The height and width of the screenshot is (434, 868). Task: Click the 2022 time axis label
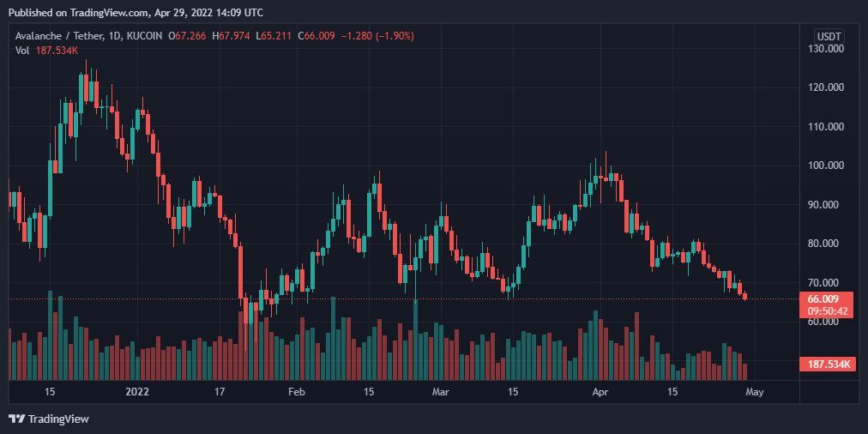137,392
